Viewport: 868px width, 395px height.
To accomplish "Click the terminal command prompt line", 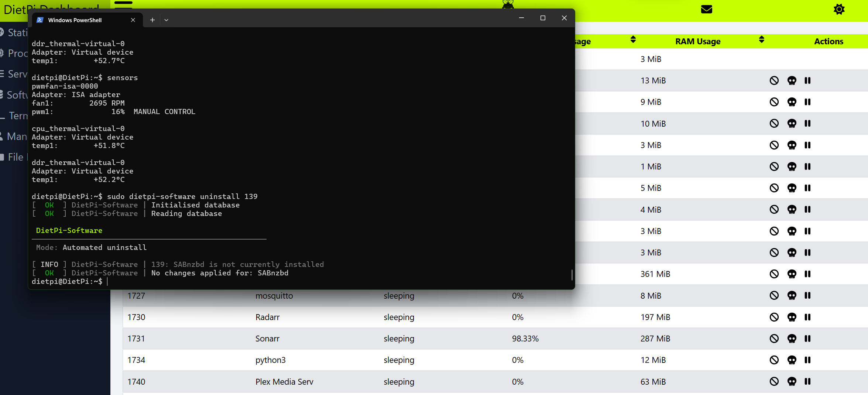I will tap(185, 282).
